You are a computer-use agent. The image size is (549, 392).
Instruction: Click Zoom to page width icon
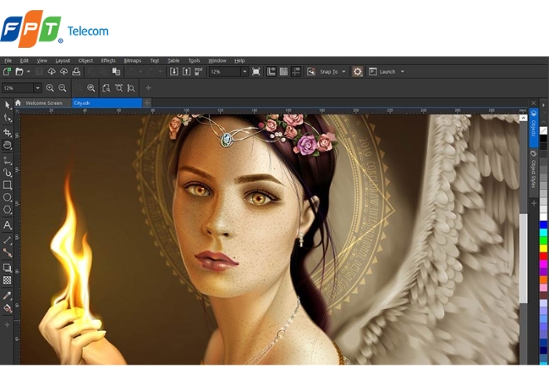pyautogui.click(x=118, y=88)
